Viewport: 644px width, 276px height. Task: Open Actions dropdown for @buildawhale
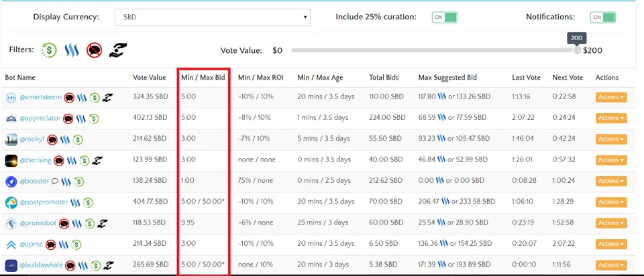[x=611, y=265]
